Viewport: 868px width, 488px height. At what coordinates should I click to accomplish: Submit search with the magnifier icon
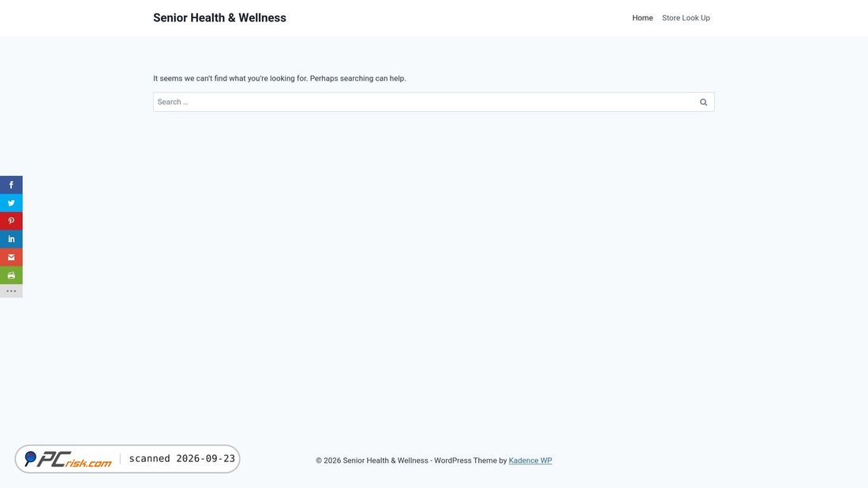(x=703, y=102)
